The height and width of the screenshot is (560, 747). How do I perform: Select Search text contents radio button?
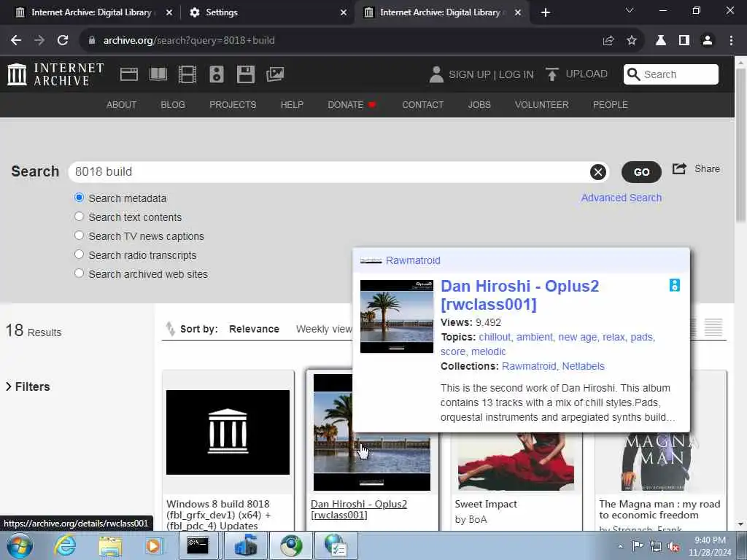tap(79, 217)
